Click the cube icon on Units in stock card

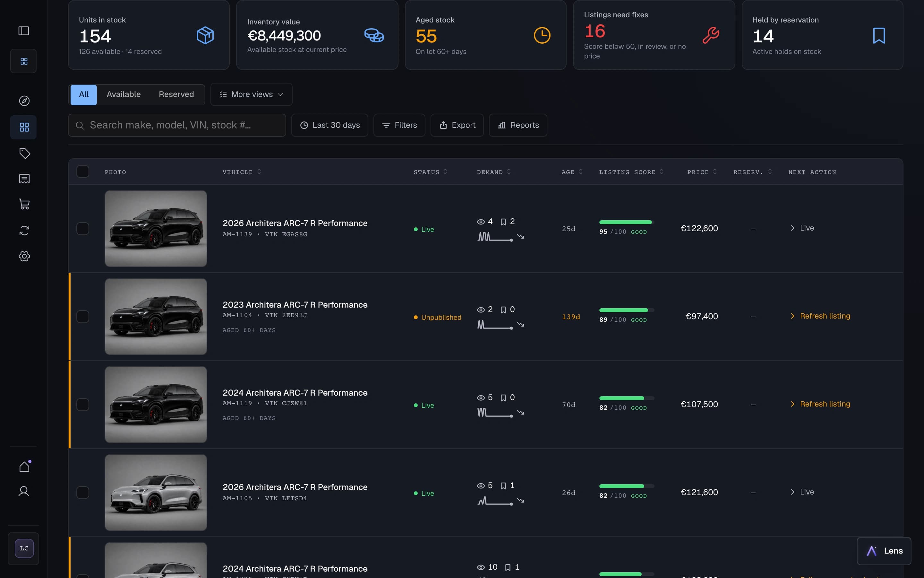[x=205, y=35]
